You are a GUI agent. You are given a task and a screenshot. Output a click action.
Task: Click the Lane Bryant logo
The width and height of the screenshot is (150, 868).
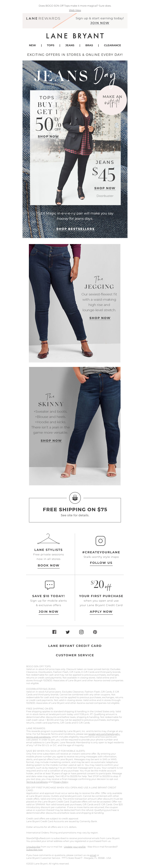pos(75,36)
